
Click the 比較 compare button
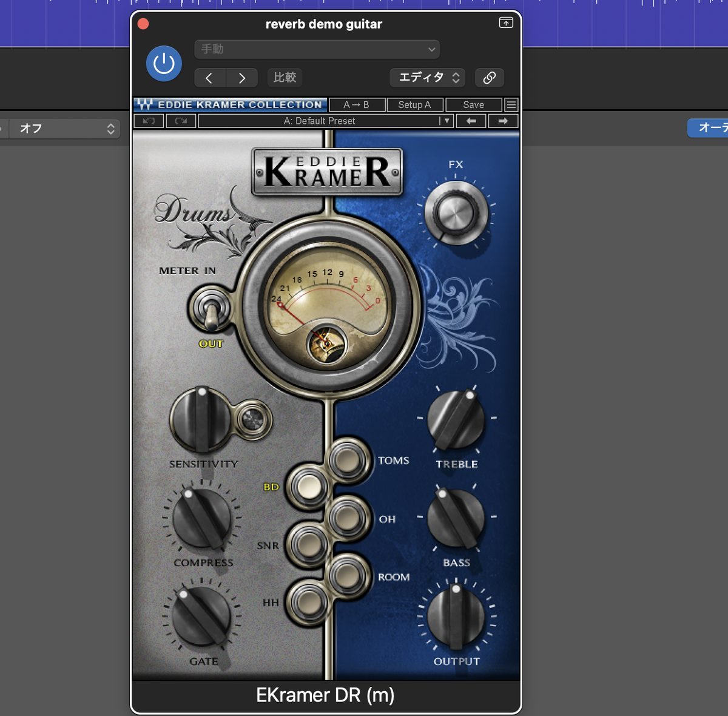point(285,78)
